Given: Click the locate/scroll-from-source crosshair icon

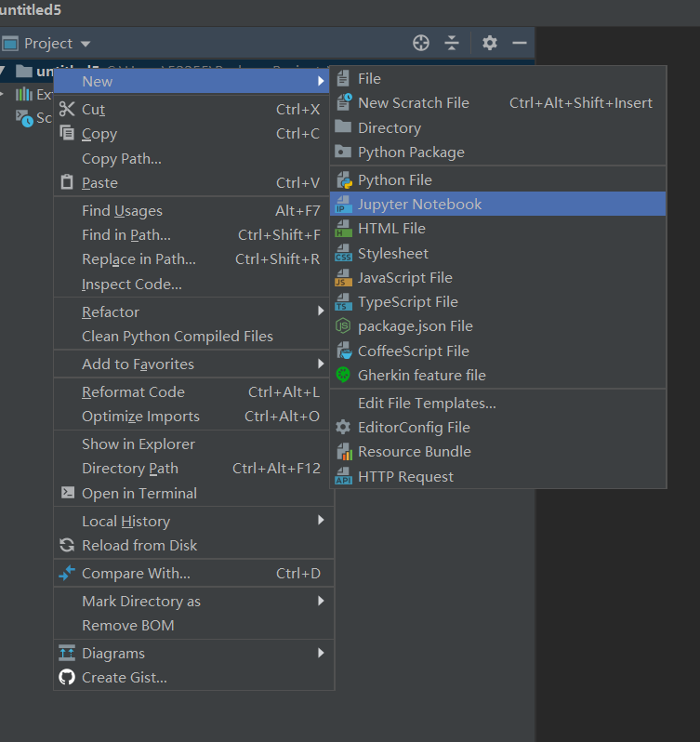Looking at the screenshot, I should click(x=420, y=43).
